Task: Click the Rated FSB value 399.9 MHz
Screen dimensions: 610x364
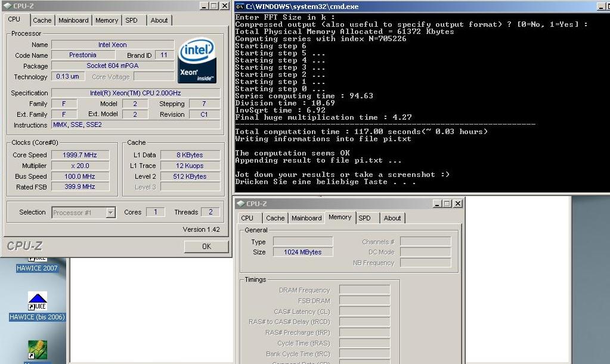Action: coord(80,187)
